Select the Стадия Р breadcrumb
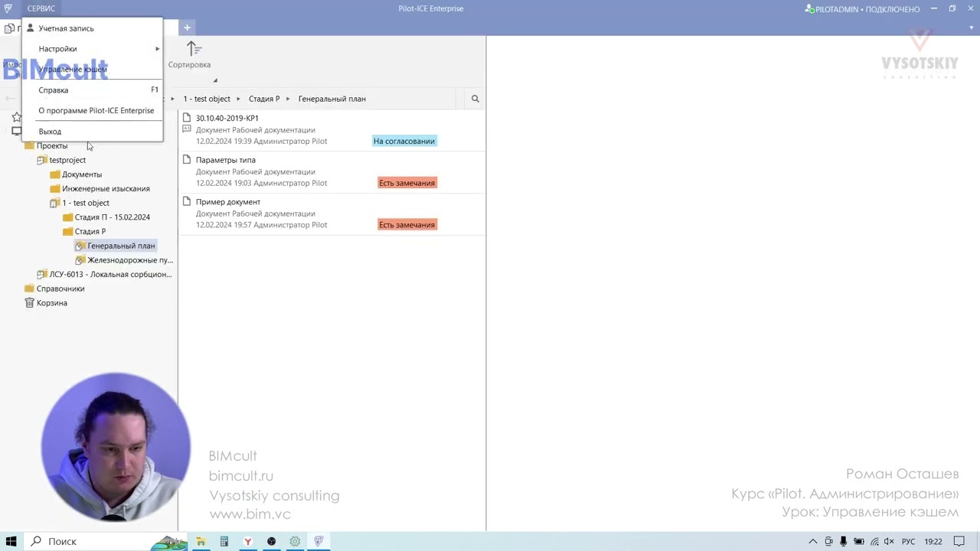This screenshot has width=980, height=551. [x=264, y=99]
